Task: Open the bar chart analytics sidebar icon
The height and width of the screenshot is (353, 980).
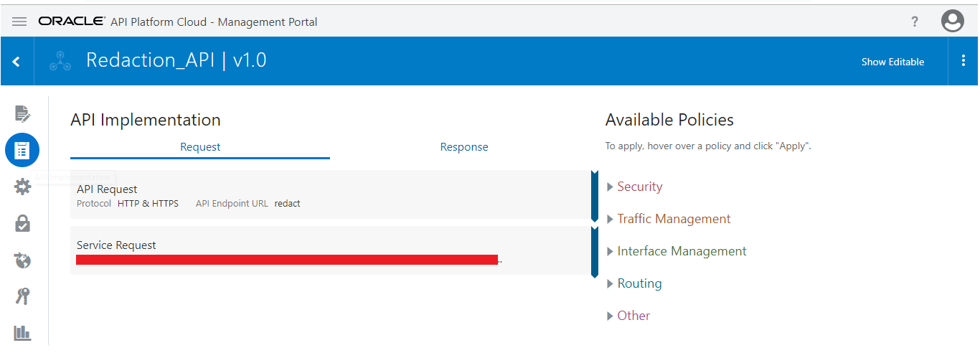Action: 22,332
